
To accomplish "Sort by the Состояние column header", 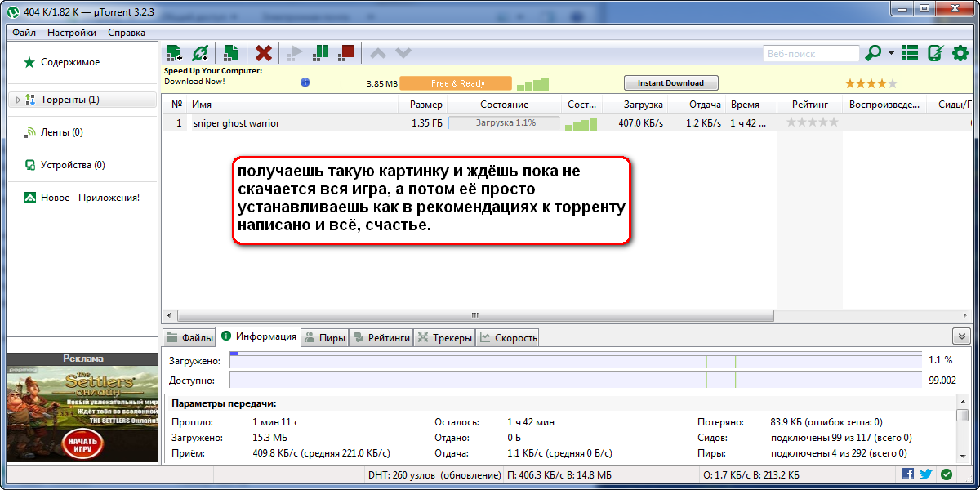I will tap(505, 105).
